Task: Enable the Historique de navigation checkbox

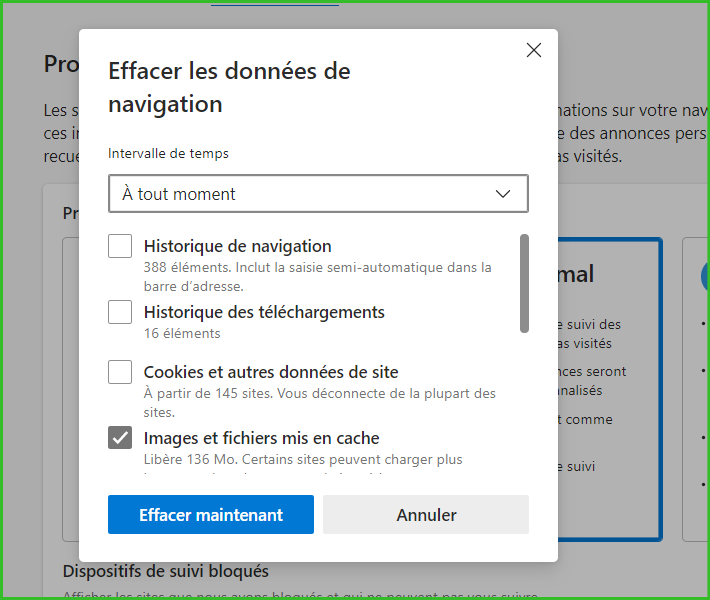Action: (120, 246)
